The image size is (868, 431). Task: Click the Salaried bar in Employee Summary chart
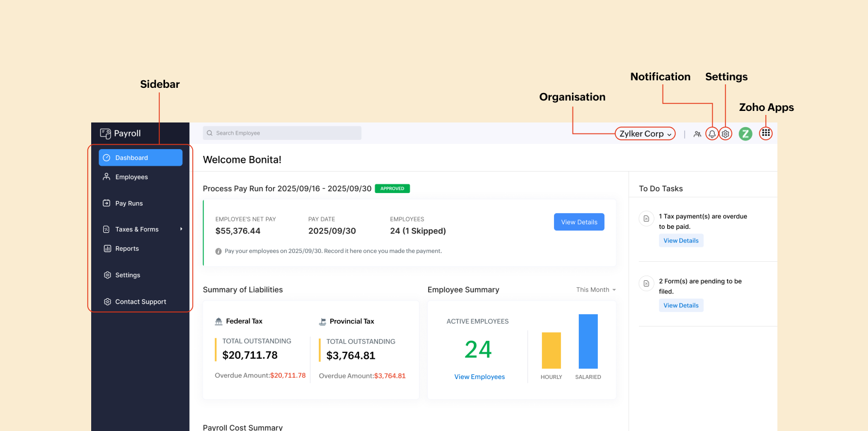pos(588,341)
